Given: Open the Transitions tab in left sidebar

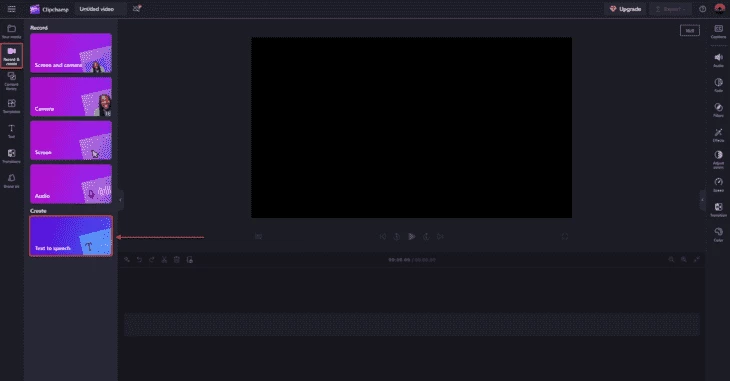Looking at the screenshot, I should 12,156.
